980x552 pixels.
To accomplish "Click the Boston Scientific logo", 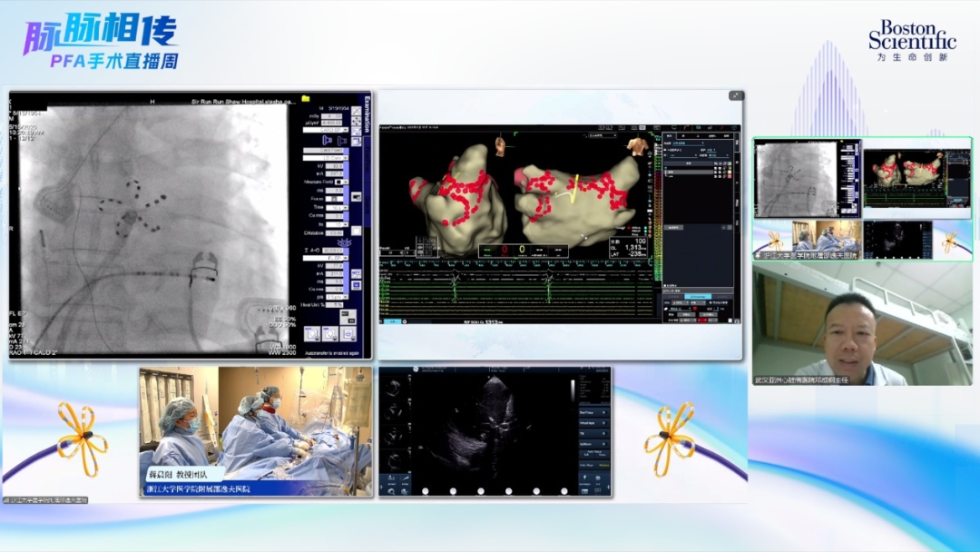I will coord(911,41).
